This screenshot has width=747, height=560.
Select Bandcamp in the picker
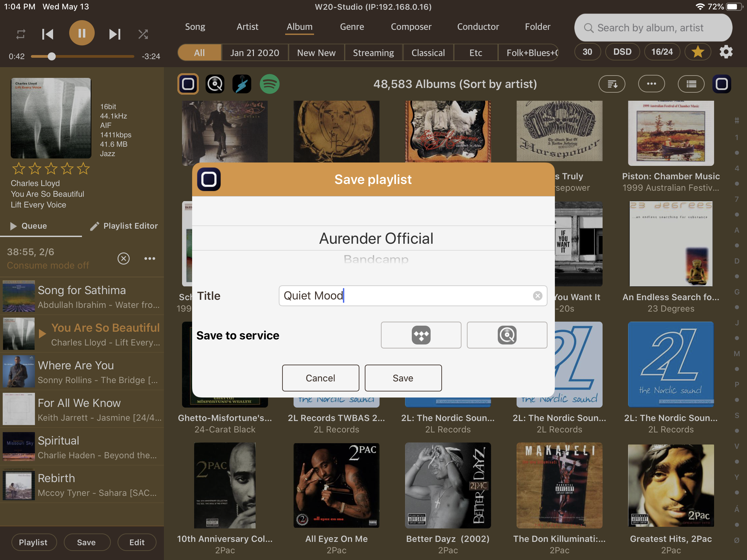(x=376, y=260)
